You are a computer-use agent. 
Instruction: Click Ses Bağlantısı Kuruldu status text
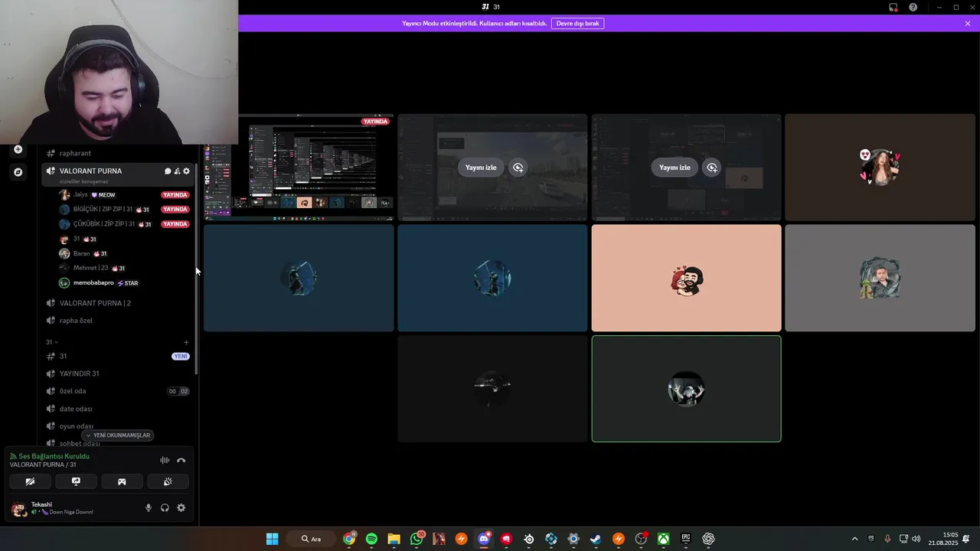[54, 456]
